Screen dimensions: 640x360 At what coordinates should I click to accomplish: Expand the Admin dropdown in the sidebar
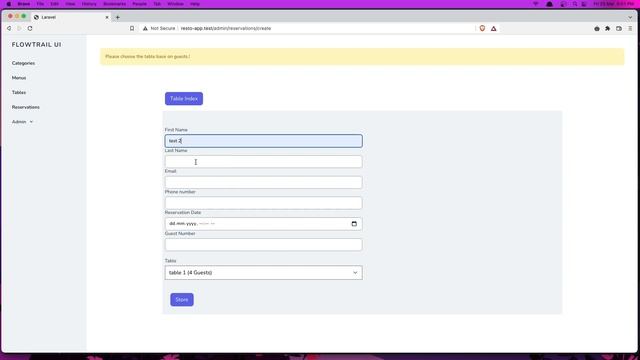pyautogui.click(x=22, y=122)
